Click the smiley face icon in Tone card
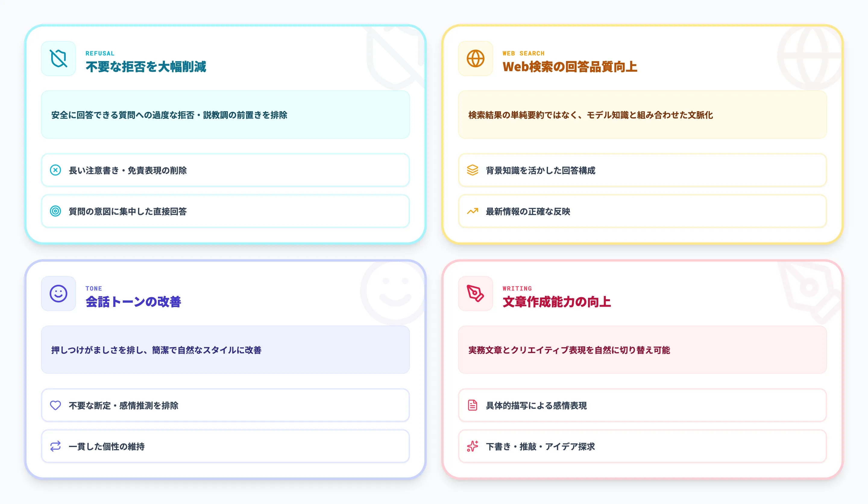 pos(58,294)
